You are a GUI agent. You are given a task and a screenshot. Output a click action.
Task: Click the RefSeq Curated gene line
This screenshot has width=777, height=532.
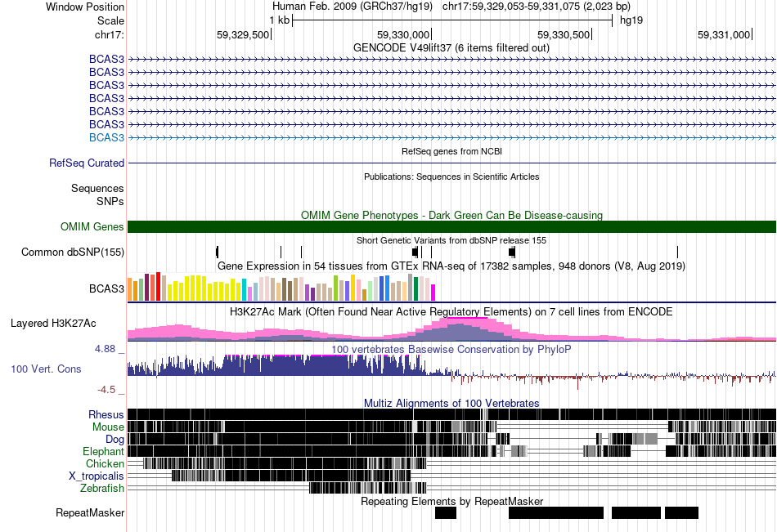pyautogui.click(x=452, y=163)
